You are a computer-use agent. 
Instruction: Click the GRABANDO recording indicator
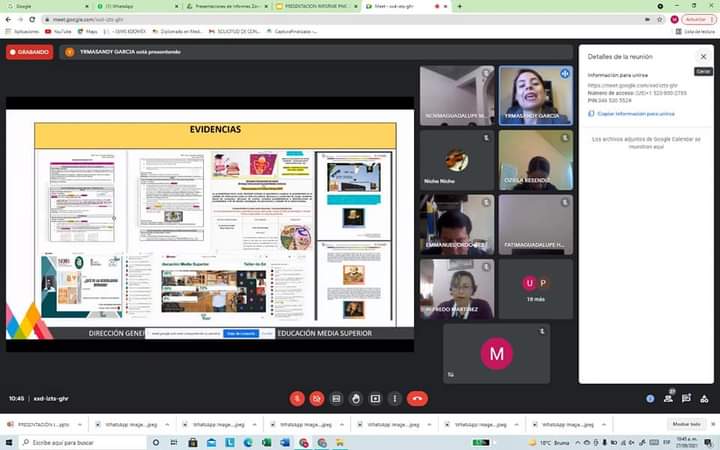point(30,52)
